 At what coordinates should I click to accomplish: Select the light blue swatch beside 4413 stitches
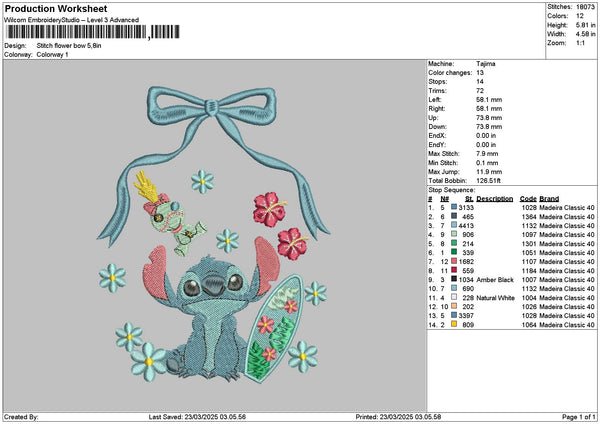coord(454,225)
